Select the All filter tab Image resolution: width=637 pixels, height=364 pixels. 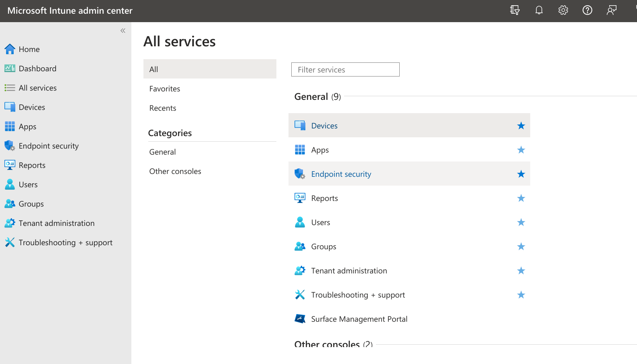point(210,69)
